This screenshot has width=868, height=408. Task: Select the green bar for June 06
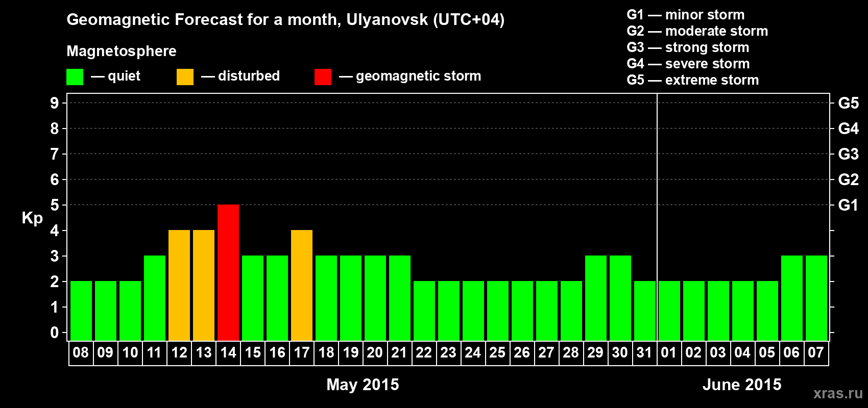click(792, 298)
